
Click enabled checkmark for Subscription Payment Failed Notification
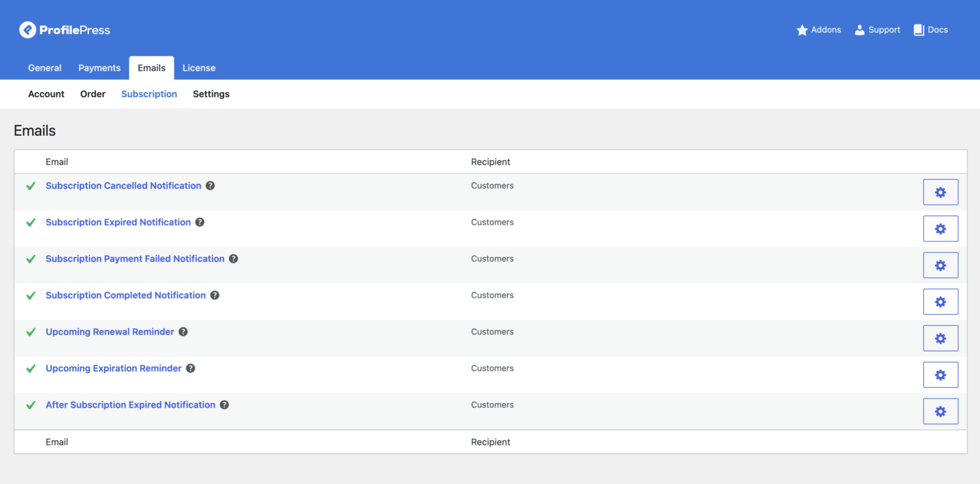pyautogui.click(x=31, y=259)
